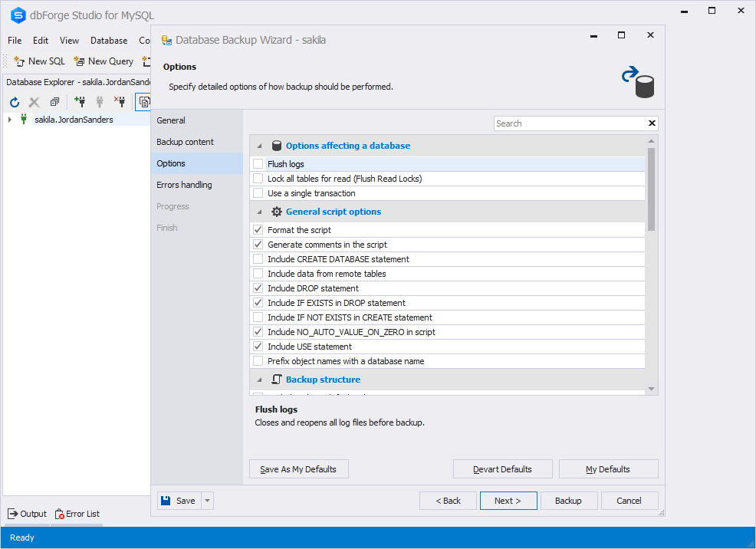756x549 pixels.
Task: Collapse the Options affecting a database group
Action: (259, 146)
